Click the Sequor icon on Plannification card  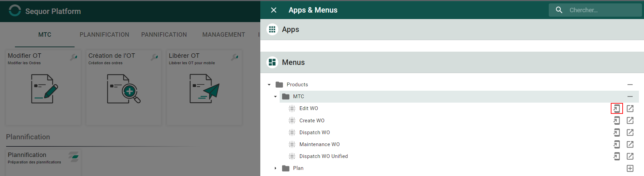tap(74, 157)
